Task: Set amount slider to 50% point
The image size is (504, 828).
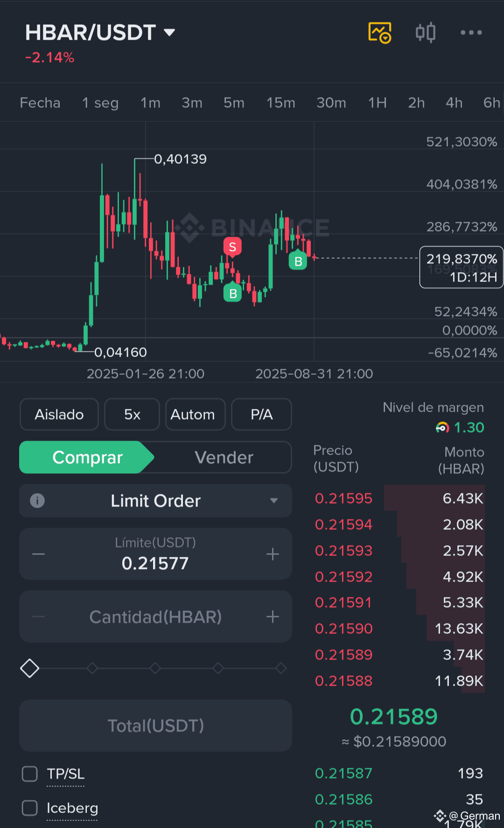Action: [x=155, y=668]
